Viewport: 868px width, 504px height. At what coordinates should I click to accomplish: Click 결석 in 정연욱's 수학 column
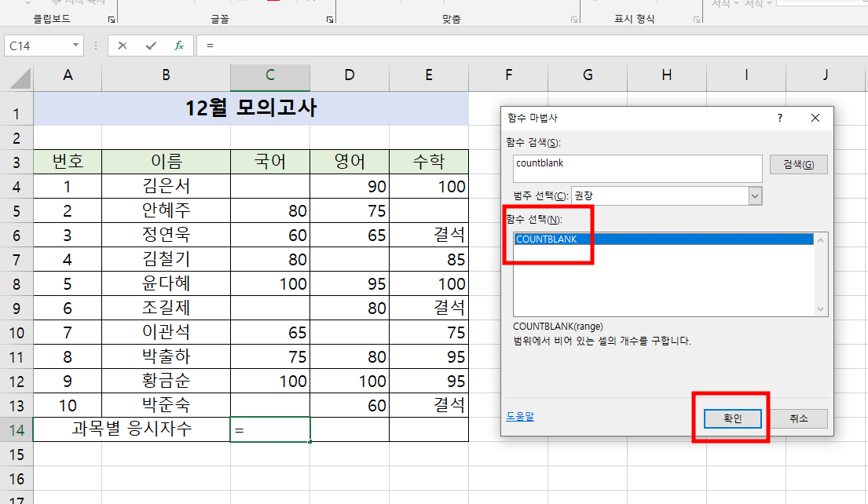(x=429, y=236)
